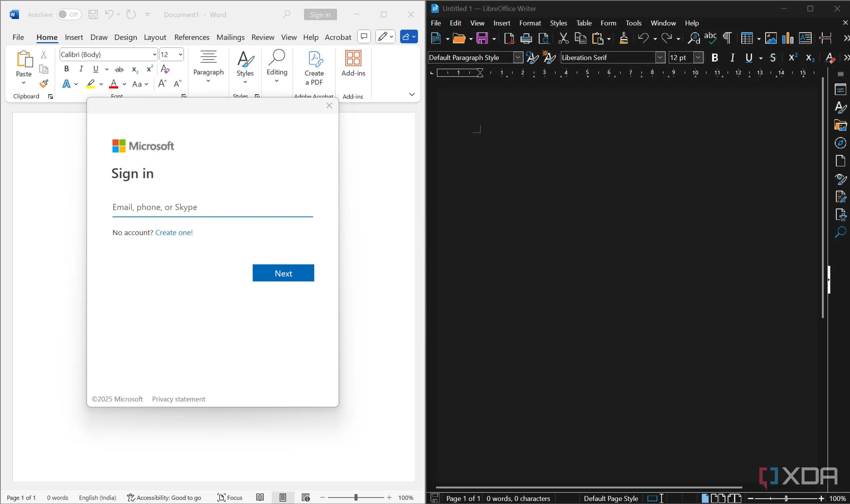Adjust the zoom slider in Word status bar
This screenshot has width=850, height=504.
356,497
